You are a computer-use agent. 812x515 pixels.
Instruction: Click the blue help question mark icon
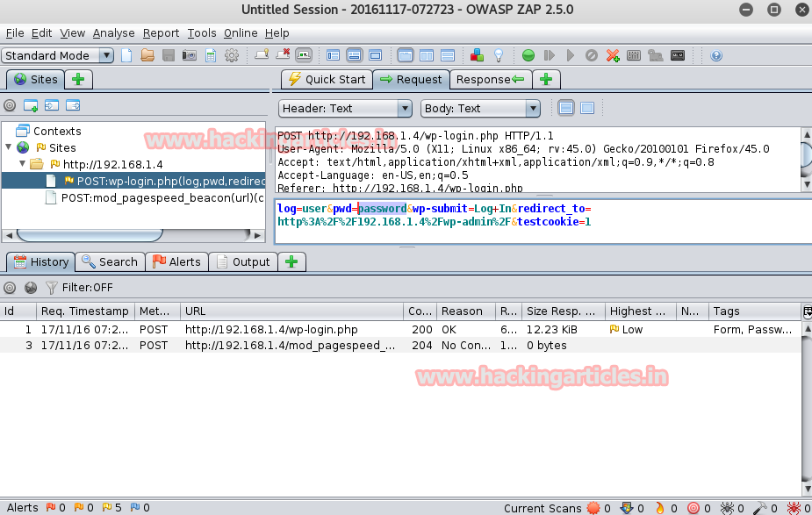pyautogui.click(x=716, y=55)
